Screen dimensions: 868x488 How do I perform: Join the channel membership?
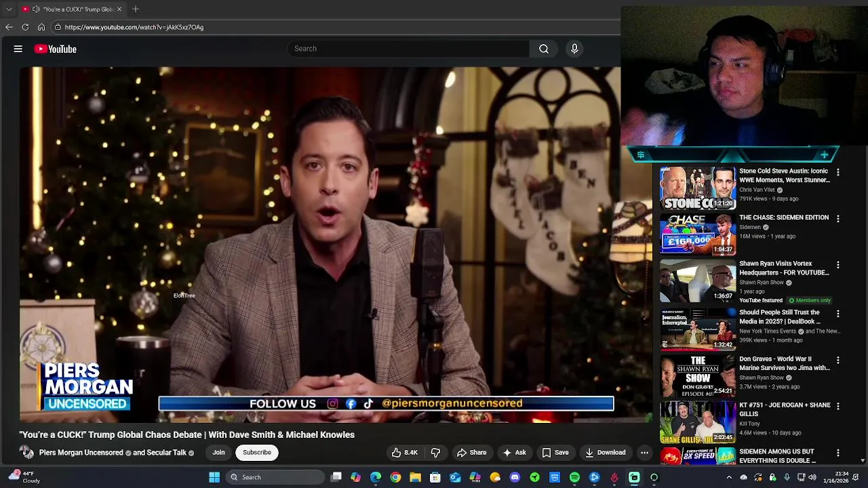[218, 452]
